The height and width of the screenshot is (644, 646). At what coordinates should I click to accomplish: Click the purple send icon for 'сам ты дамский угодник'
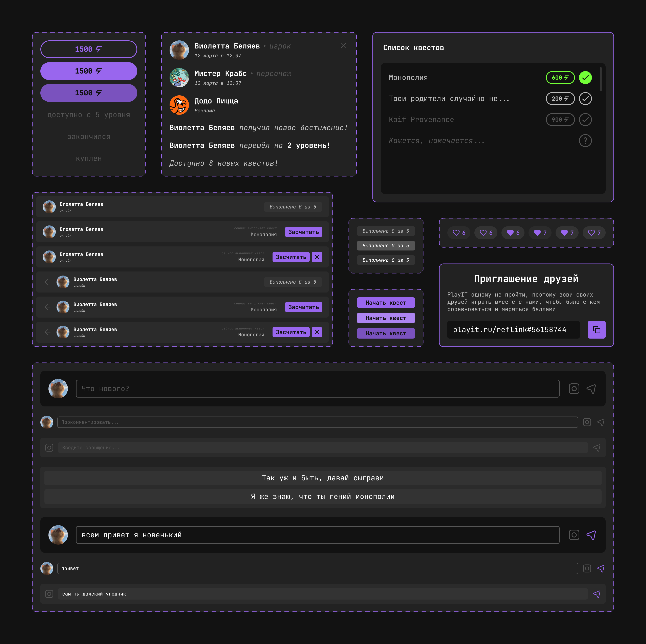pyautogui.click(x=597, y=594)
